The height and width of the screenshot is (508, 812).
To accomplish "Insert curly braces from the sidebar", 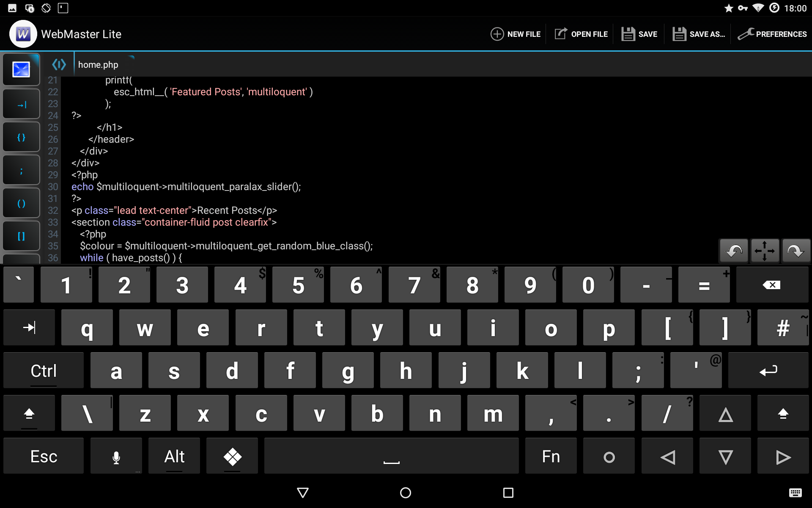I will click(21, 137).
